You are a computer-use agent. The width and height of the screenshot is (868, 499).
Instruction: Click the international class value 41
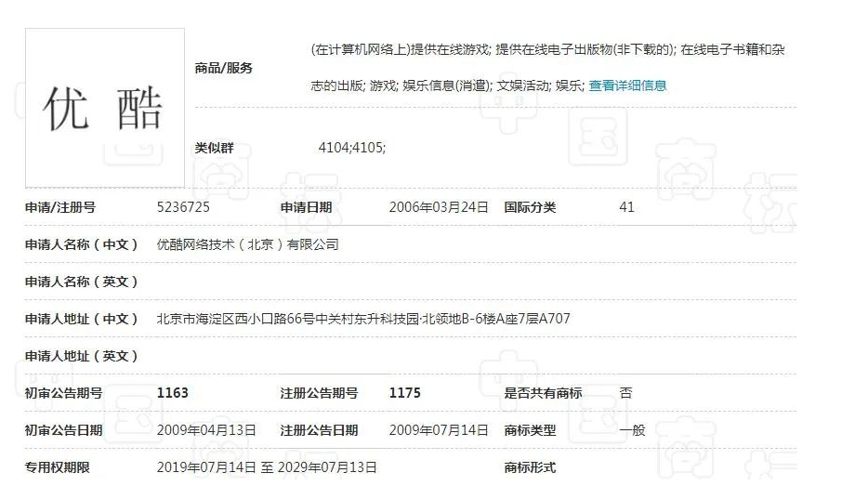pos(626,207)
